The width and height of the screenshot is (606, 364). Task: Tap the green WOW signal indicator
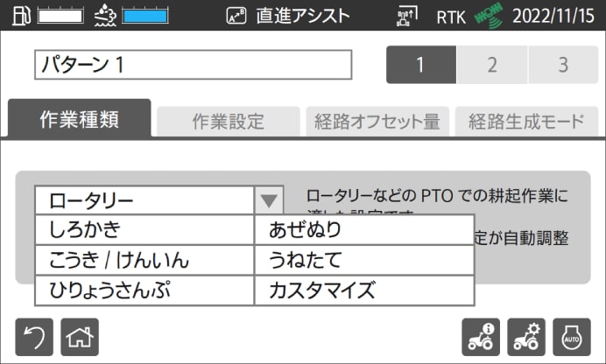click(x=489, y=16)
